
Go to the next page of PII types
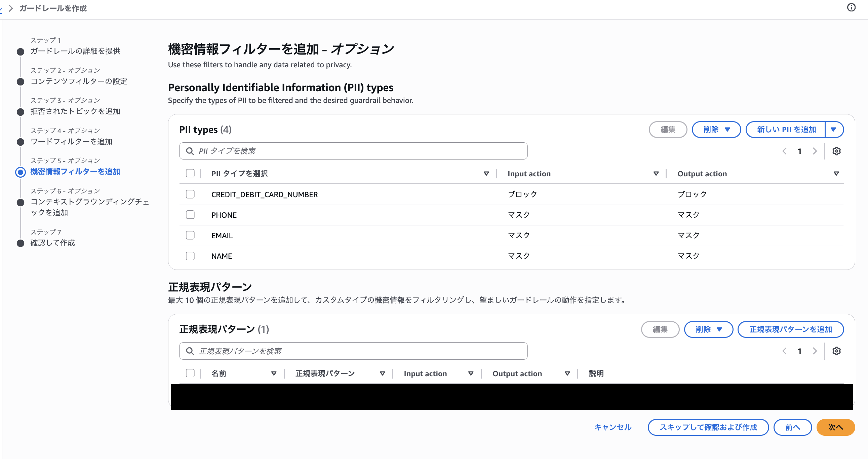point(815,151)
